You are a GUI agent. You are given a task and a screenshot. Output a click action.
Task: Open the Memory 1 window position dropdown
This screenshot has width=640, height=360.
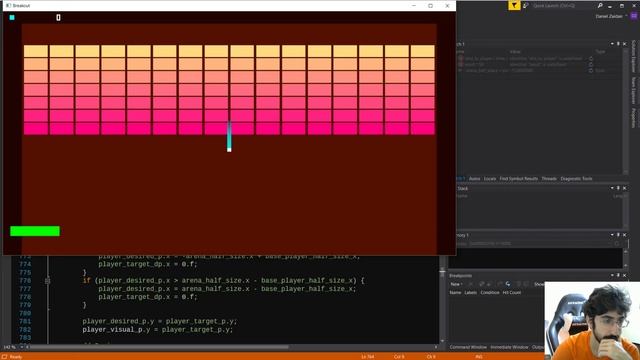(612, 235)
